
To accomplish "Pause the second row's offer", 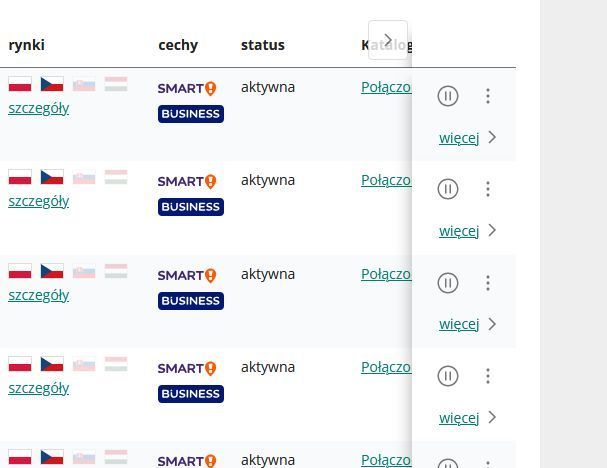I will pyautogui.click(x=448, y=189).
